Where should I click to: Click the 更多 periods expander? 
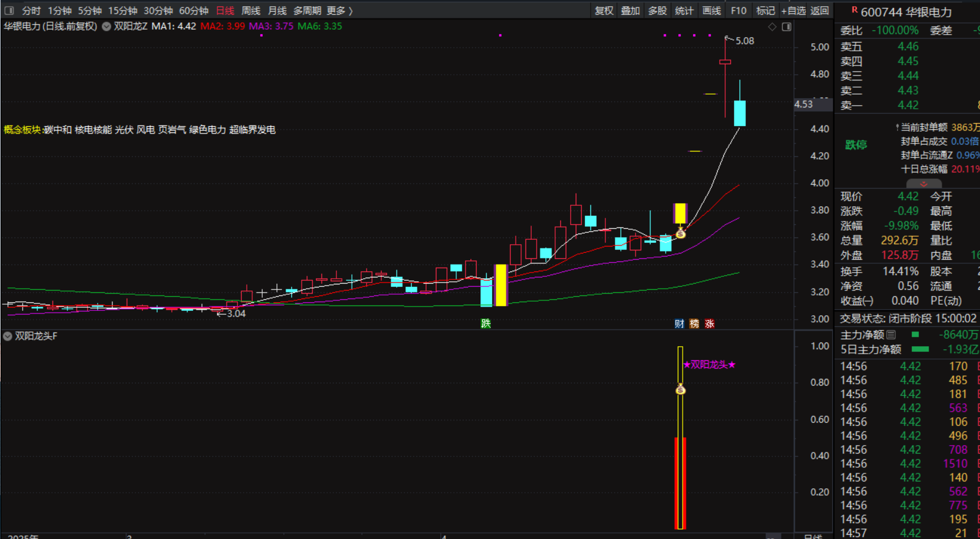tap(339, 11)
